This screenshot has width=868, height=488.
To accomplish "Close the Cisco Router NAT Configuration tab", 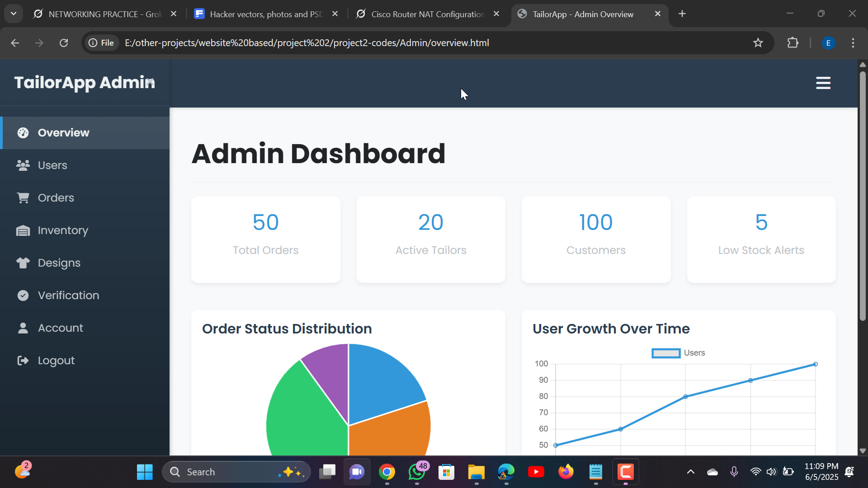I will point(496,14).
